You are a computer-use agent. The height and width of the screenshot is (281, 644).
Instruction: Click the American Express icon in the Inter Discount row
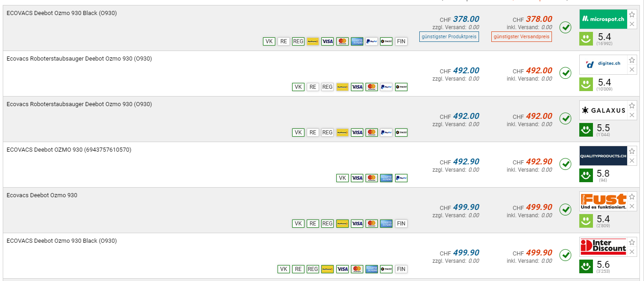372,269
